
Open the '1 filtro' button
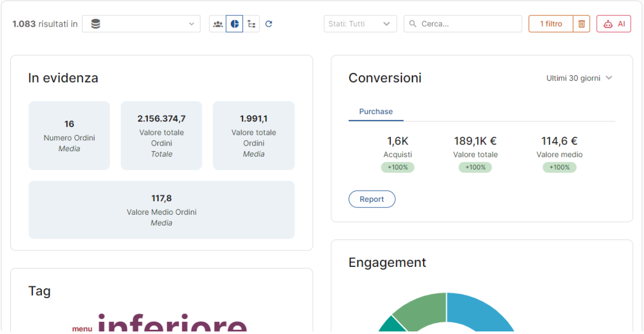[551, 24]
